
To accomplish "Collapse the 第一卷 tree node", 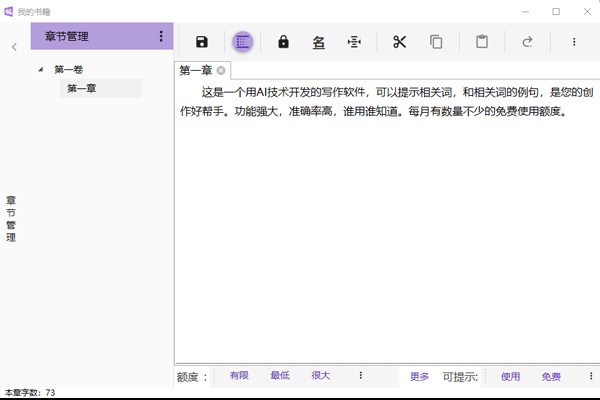I will (40, 70).
